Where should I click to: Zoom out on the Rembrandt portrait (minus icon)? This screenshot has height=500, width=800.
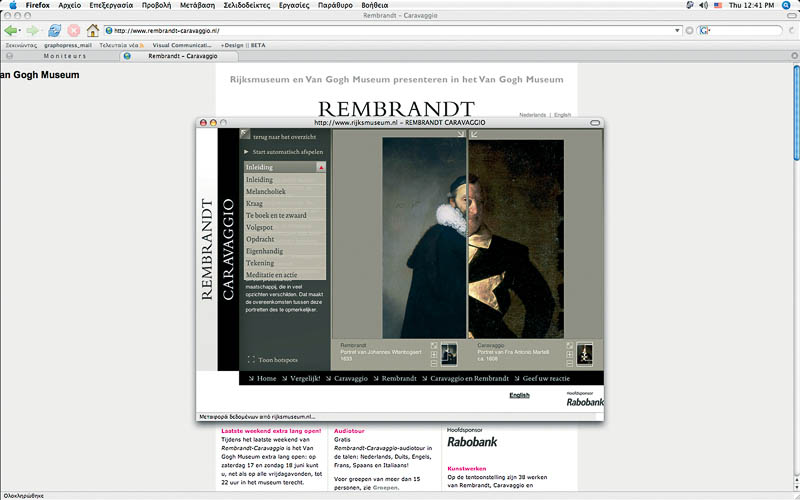(x=434, y=363)
